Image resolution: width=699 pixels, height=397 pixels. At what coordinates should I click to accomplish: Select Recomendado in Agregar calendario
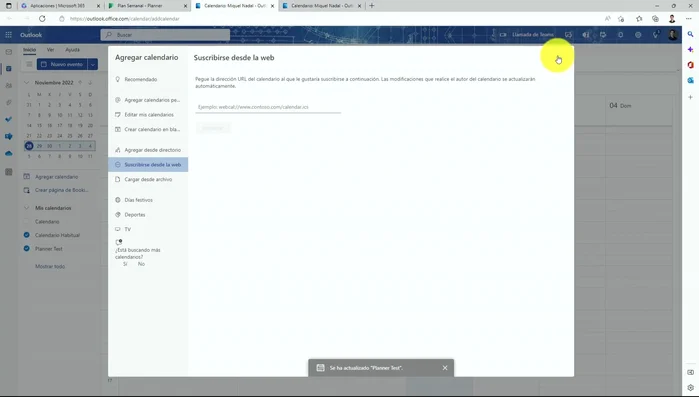coord(148,79)
